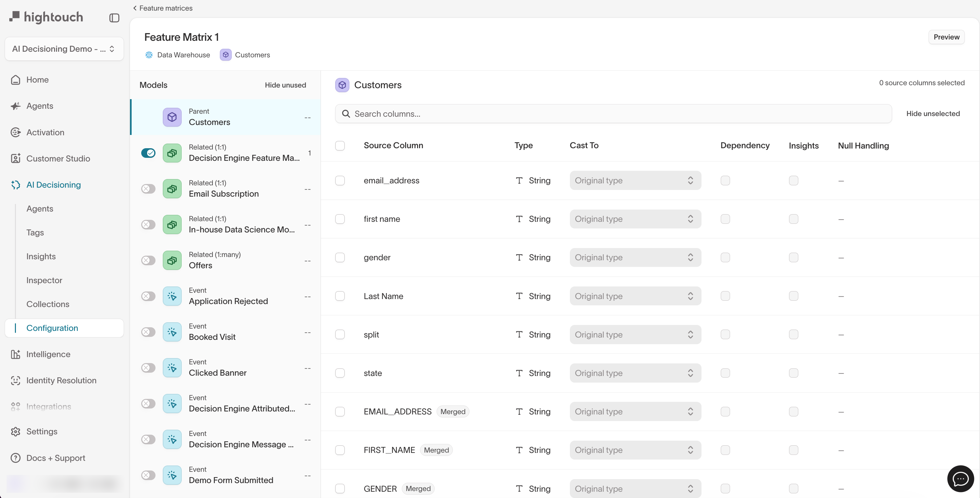
Task: Select the Configuration menu item
Action: [64, 328]
